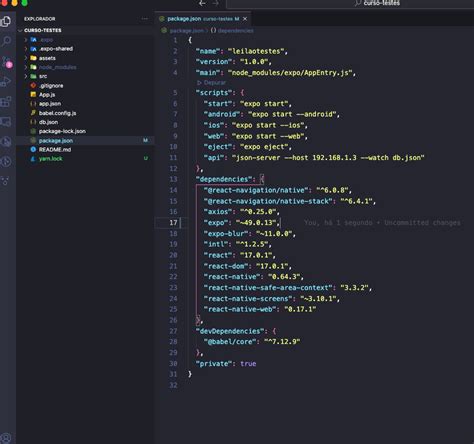
Task: Click the "web": "expo start --web" line
Action: point(256,136)
